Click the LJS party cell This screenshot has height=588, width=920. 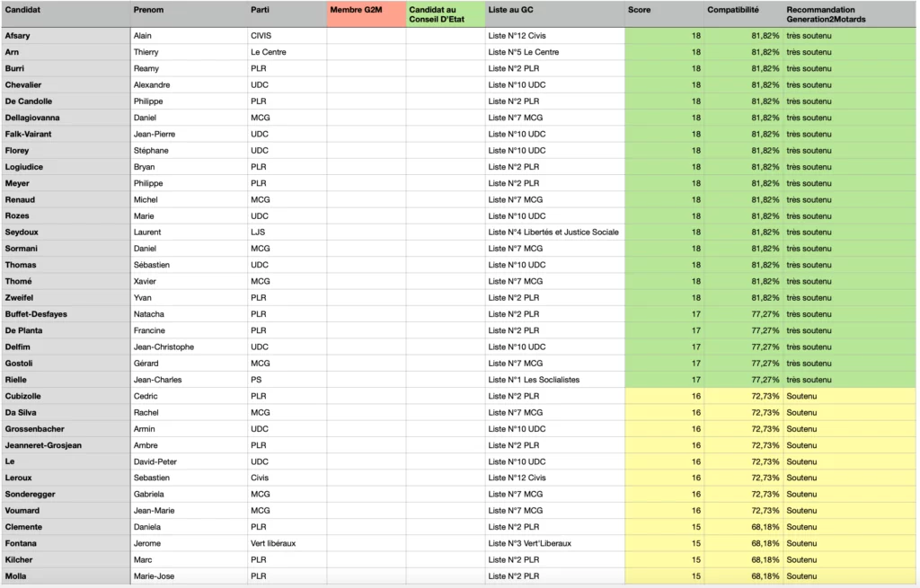(x=286, y=233)
